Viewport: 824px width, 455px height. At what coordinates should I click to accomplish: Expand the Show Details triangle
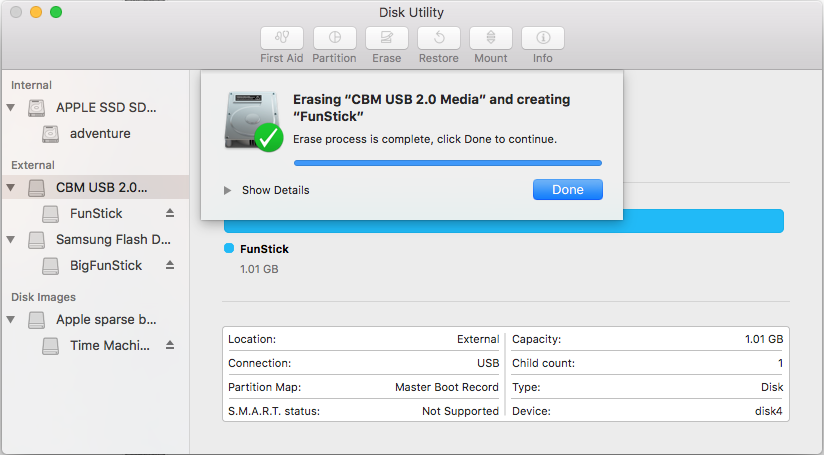pos(228,190)
